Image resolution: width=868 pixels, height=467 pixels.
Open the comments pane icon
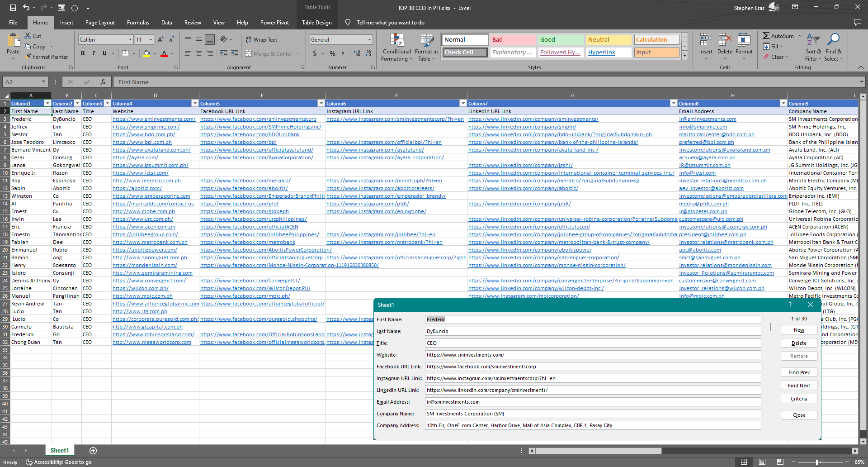click(857, 22)
